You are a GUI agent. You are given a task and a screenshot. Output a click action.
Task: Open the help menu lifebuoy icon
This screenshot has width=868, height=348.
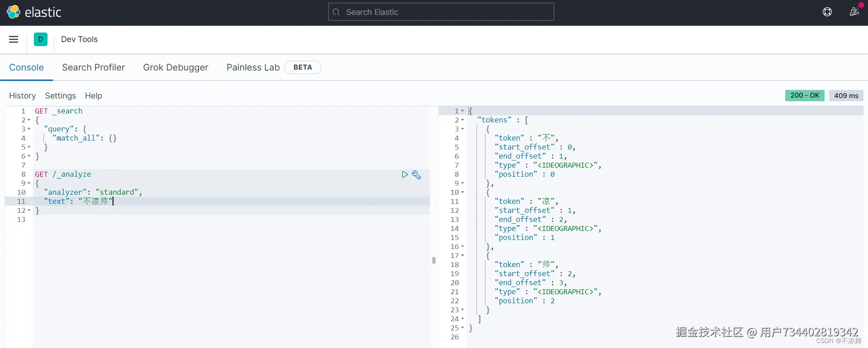tap(827, 12)
